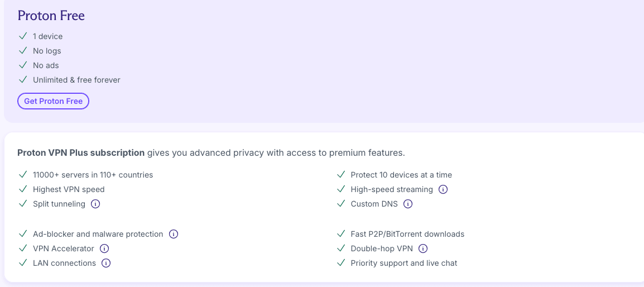Click Unlimited & free forever text
The height and width of the screenshot is (287, 644).
click(x=76, y=80)
